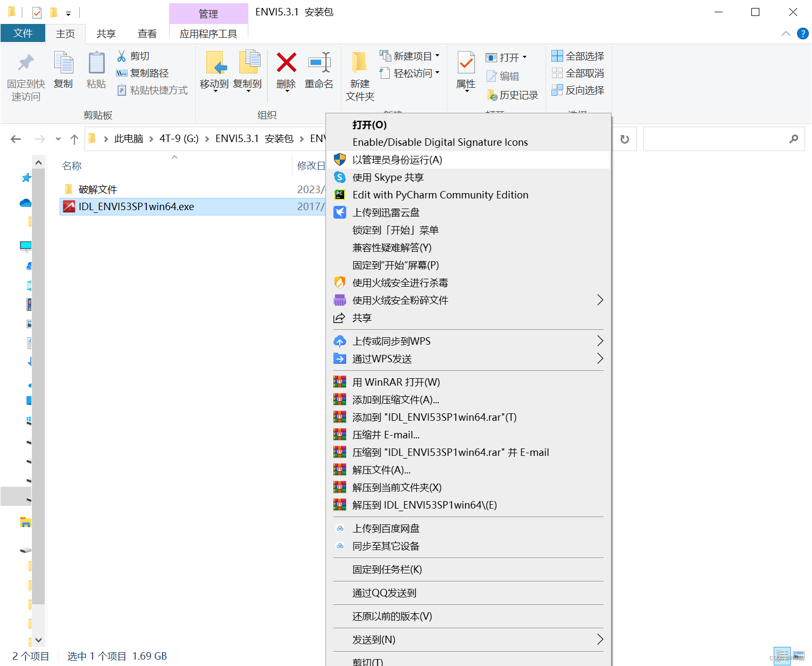Collapse the ribbon with chevron
The image size is (812, 666).
[785, 34]
